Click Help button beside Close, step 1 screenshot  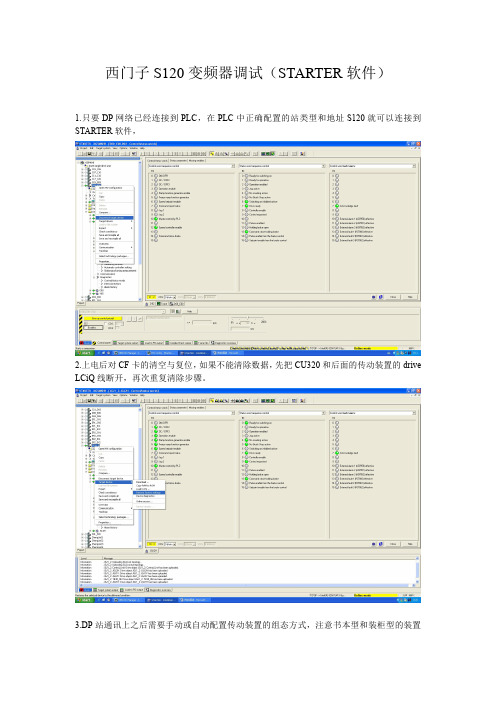coord(410,297)
